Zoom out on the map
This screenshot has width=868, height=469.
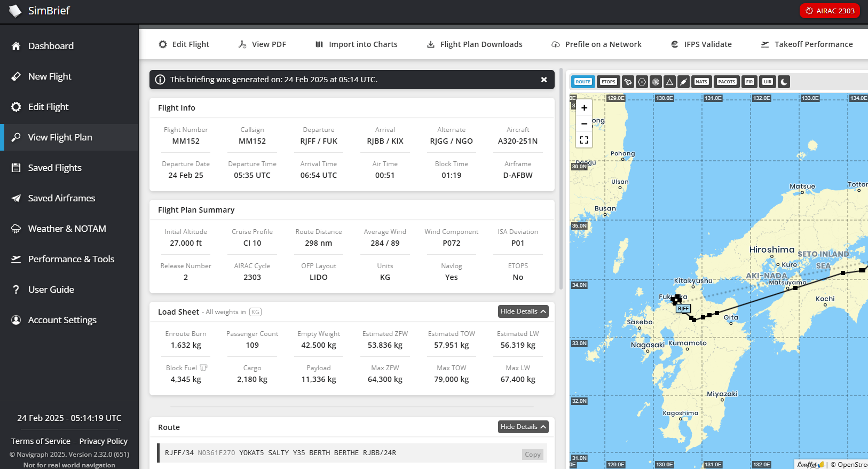584,123
